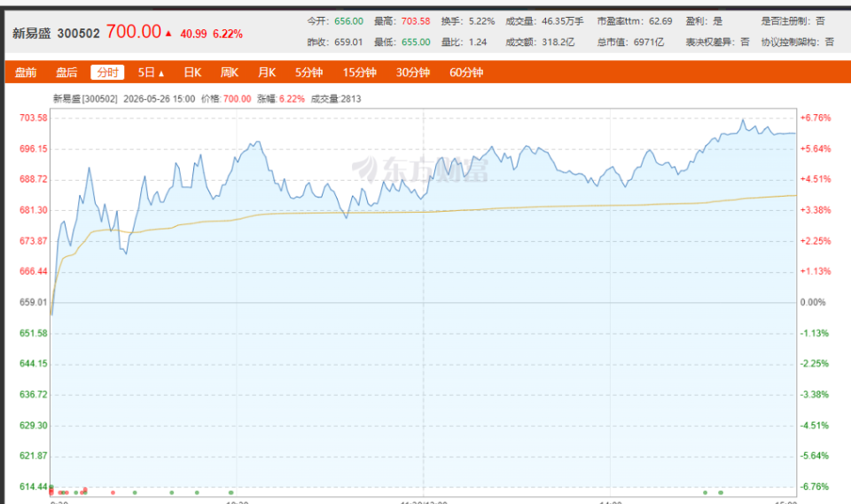Switch to the 5分钟 chart tab

(308, 72)
